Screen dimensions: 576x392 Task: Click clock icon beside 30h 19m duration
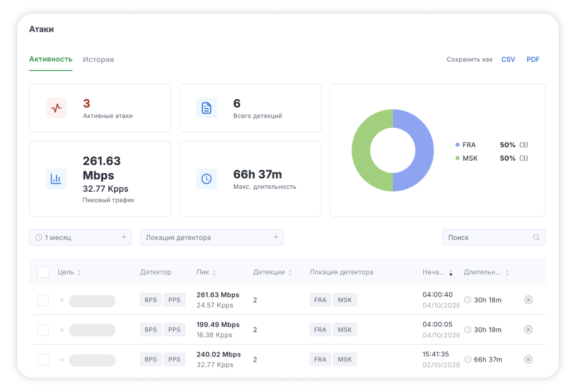[468, 330]
